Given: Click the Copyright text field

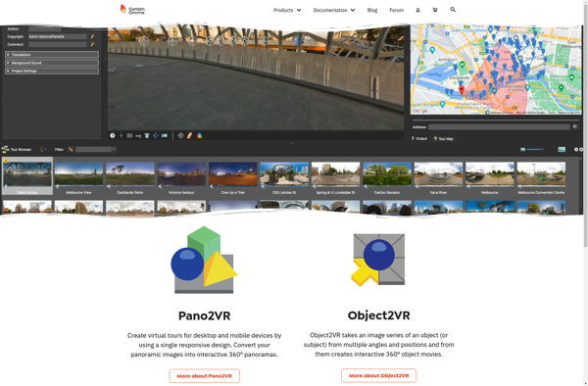Looking at the screenshot, I should coord(58,36).
